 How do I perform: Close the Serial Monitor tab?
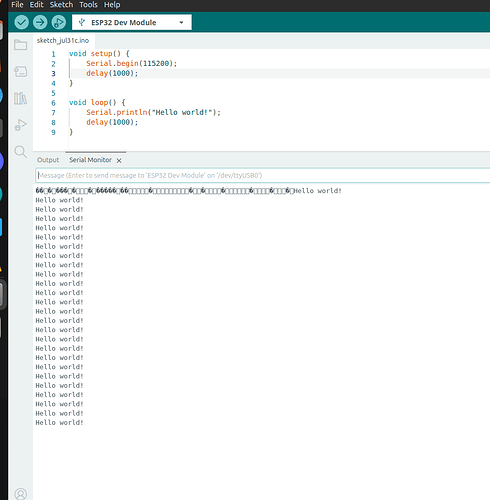pyautogui.click(x=119, y=160)
